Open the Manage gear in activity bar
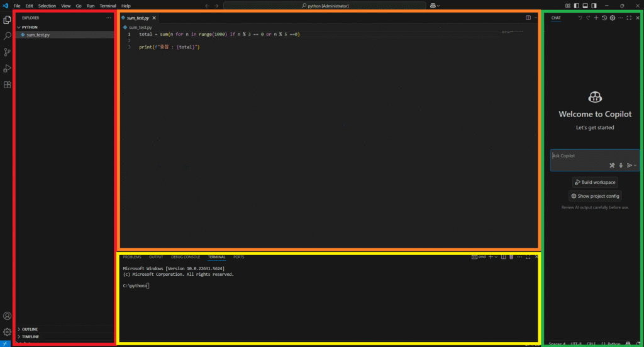This screenshot has width=644, height=347. 7,332
